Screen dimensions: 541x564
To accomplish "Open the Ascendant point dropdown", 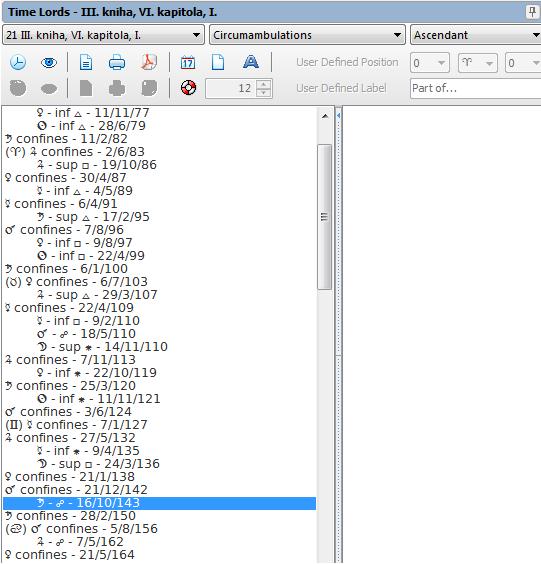I will (476, 35).
